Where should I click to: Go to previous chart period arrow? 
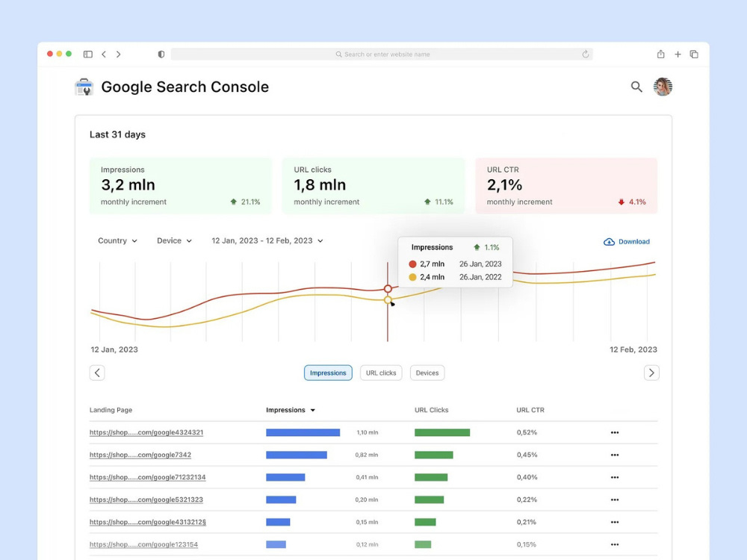97,373
